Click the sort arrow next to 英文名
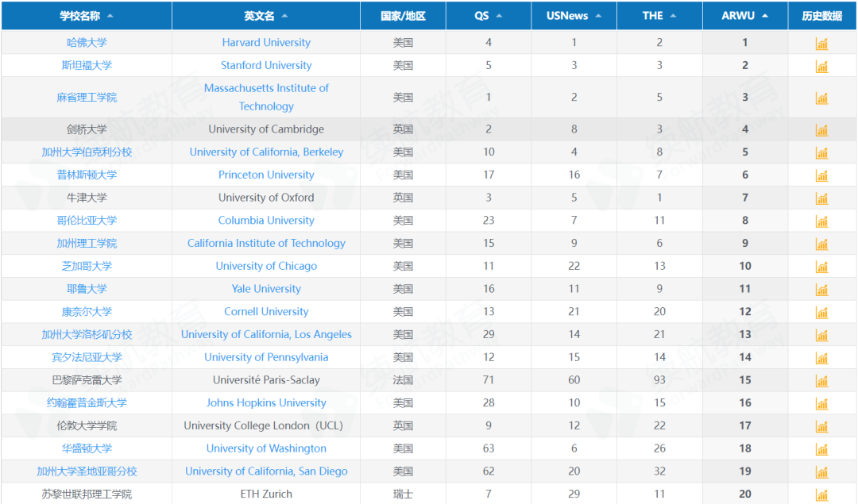Image resolution: width=858 pixels, height=504 pixels. coord(284,16)
